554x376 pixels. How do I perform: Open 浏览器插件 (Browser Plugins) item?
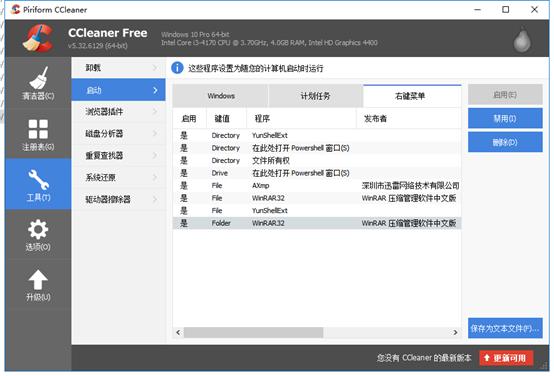pyautogui.click(x=118, y=112)
